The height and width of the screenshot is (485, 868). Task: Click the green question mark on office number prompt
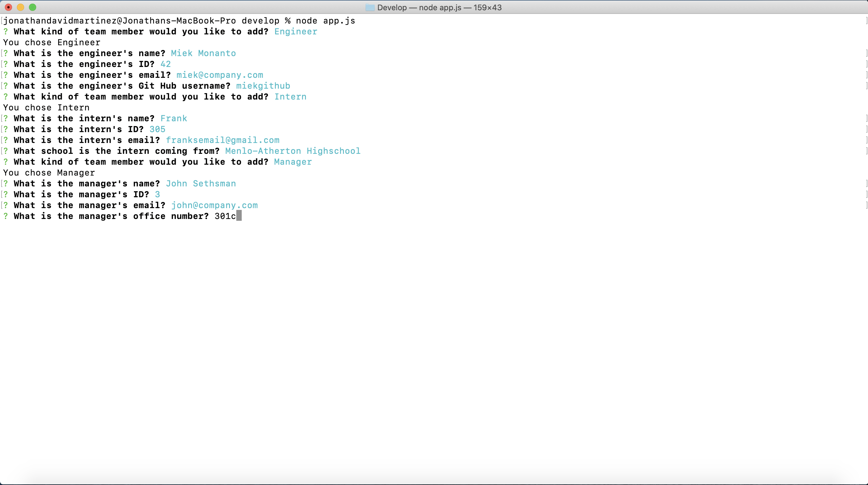coord(6,216)
